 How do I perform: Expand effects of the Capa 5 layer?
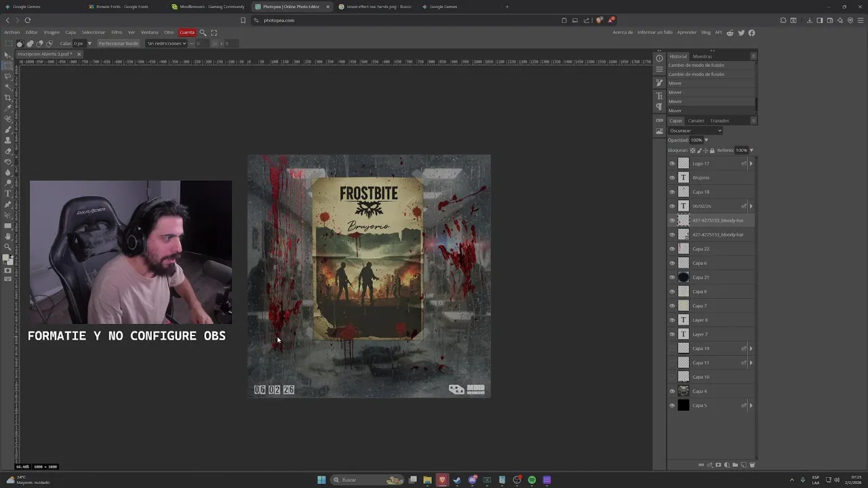coord(751,405)
